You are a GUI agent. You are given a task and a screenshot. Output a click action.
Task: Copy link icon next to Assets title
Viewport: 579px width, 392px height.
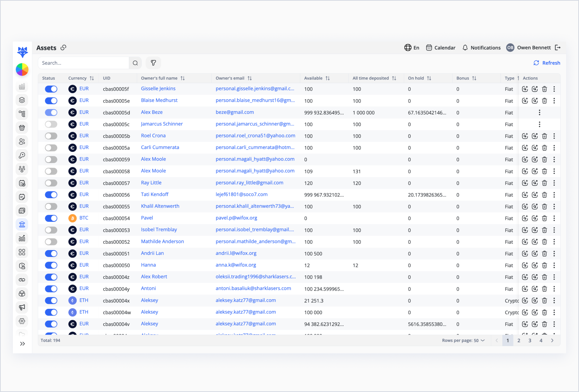(63, 48)
